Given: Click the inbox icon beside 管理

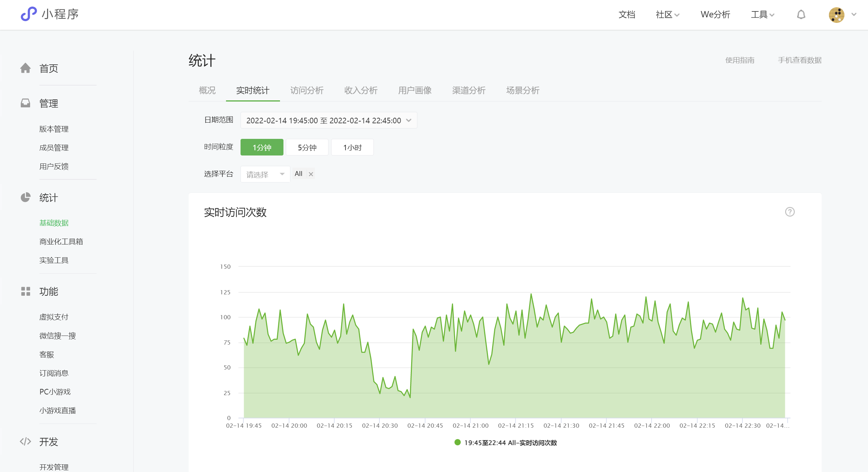Looking at the screenshot, I should [x=25, y=103].
